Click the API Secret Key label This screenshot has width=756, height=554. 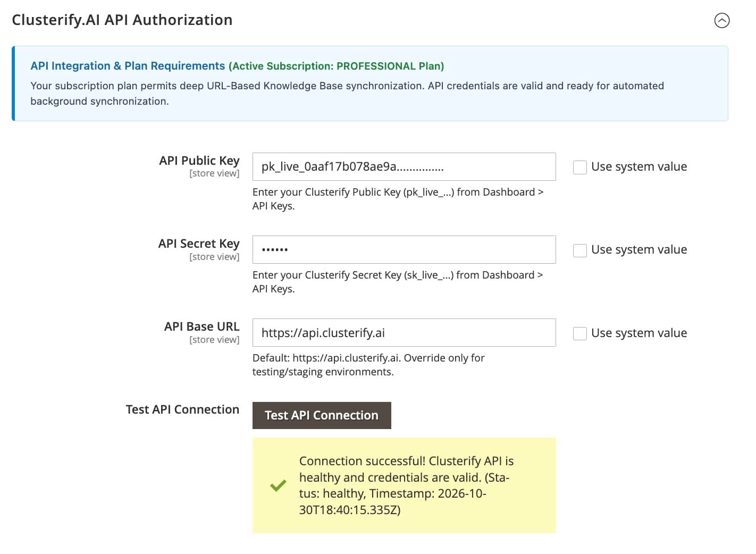tap(199, 244)
